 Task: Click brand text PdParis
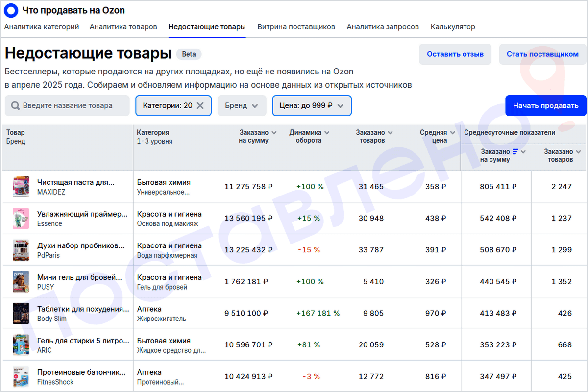coord(49,255)
